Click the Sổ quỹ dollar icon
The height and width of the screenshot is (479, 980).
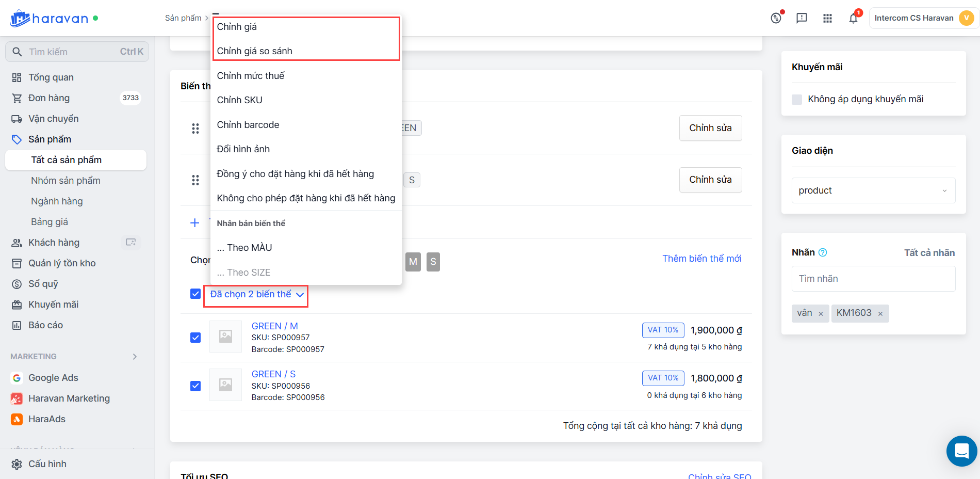(x=17, y=284)
